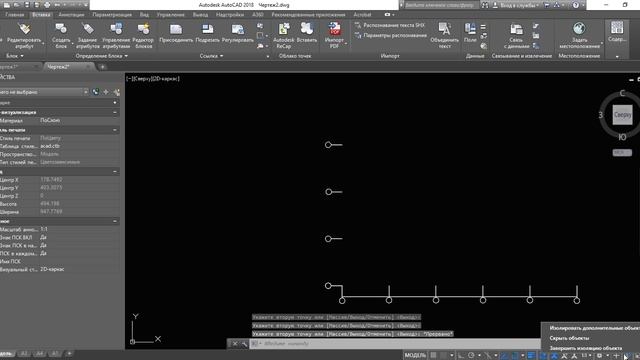Image resolution: width=640 pixels, height=360 pixels.
Task: Click Save icon in quick access toolbar
Action: click(x=27, y=5)
